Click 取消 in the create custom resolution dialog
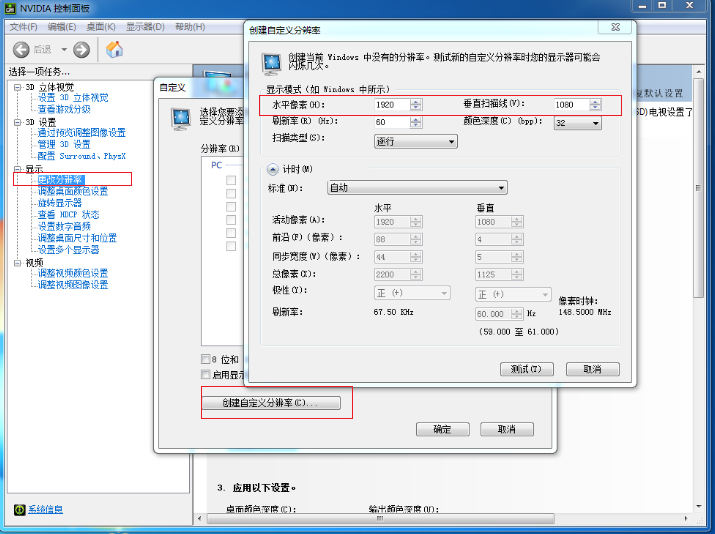The image size is (715, 534). click(x=593, y=369)
